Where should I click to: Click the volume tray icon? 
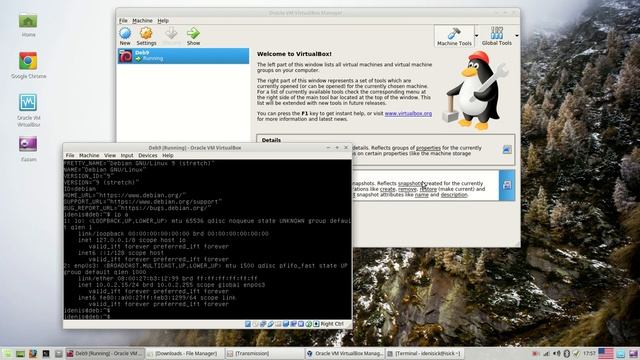(557, 353)
